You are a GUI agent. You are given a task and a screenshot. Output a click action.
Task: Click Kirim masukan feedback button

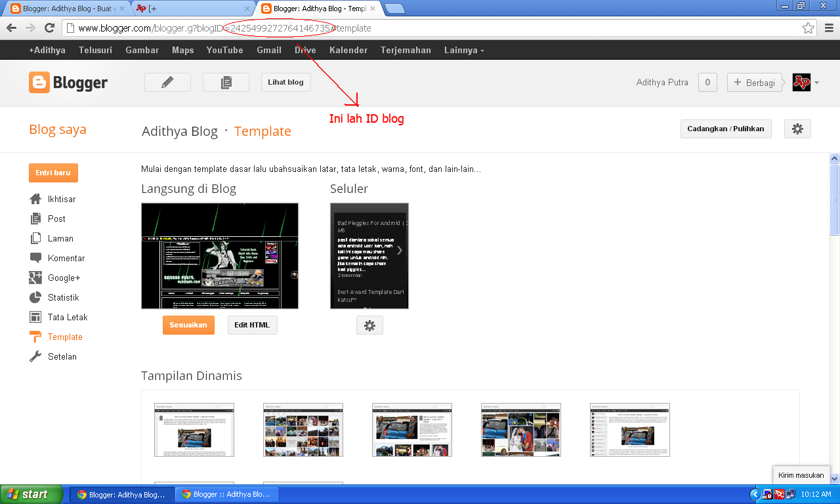pos(801,475)
